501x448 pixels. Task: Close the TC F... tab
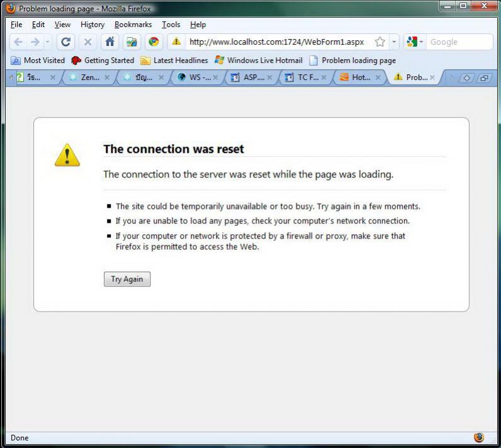pos(324,77)
